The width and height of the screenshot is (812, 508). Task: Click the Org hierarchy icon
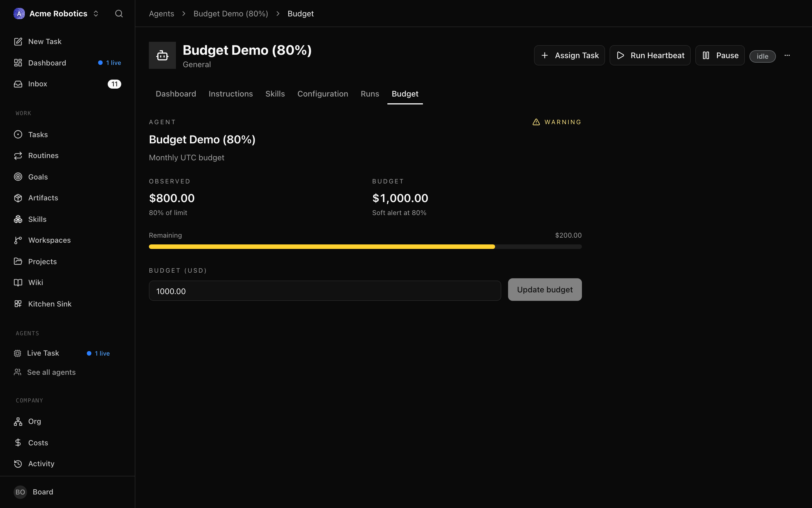pos(18,421)
